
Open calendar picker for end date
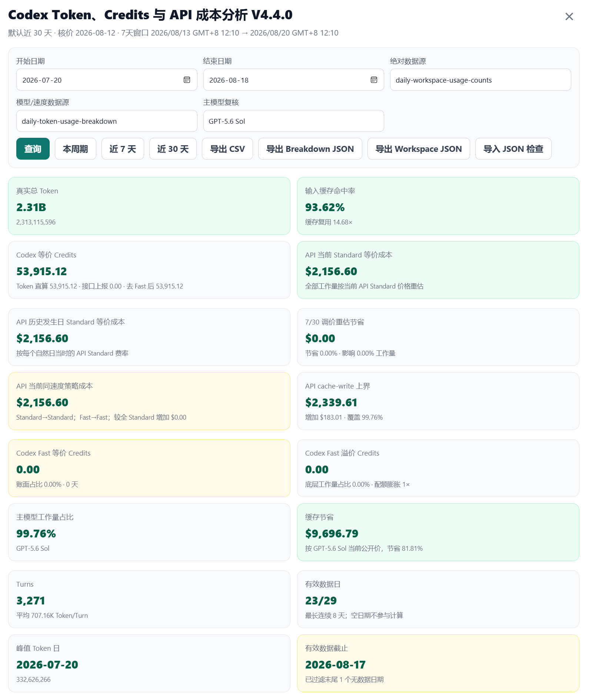pyautogui.click(x=374, y=80)
